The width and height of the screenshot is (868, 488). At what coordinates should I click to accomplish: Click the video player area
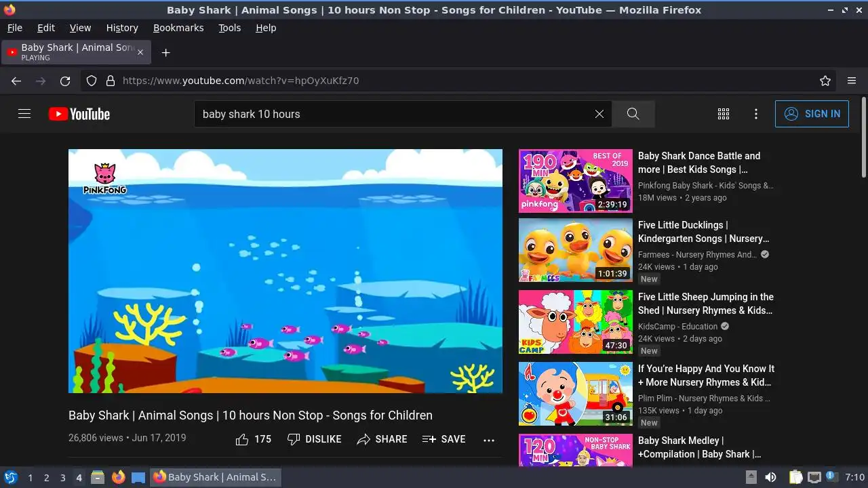[x=285, y=271]
